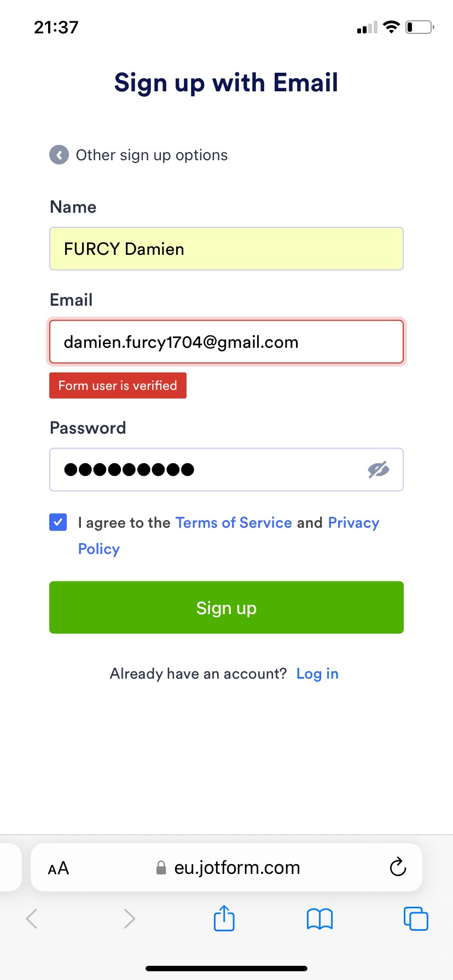Go back via Other sign up options arrow icon
Screen dimensions: 453x980
coord(59,155)
